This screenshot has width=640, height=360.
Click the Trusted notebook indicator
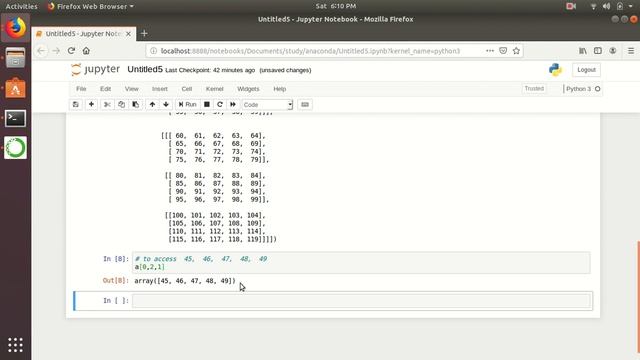tap(534, 89)
